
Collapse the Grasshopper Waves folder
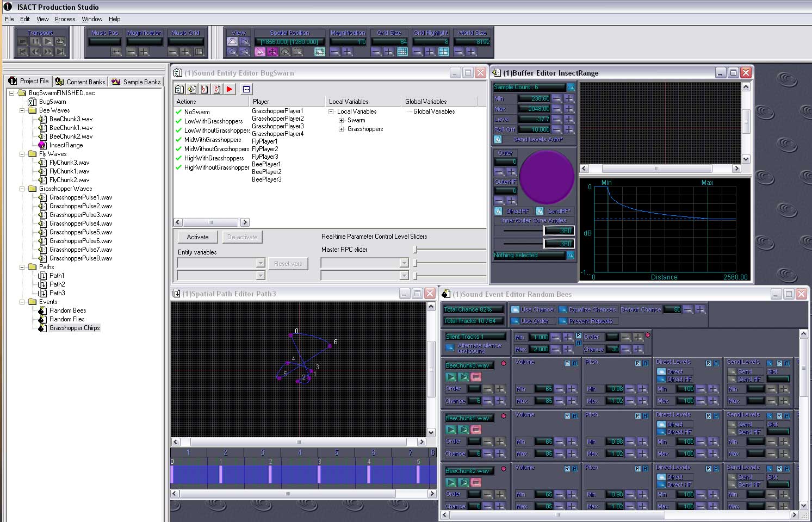[x=22, y=189]
